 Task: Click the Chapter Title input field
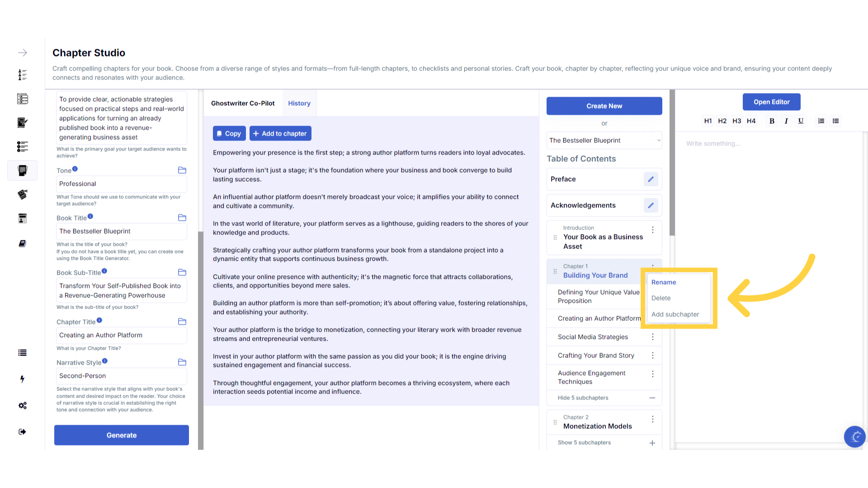pyautogui.click(x=121, y=335)
